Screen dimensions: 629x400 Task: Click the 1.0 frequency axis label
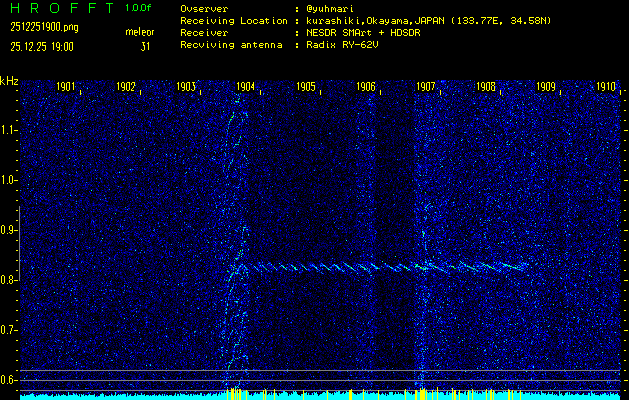(7, 180)
